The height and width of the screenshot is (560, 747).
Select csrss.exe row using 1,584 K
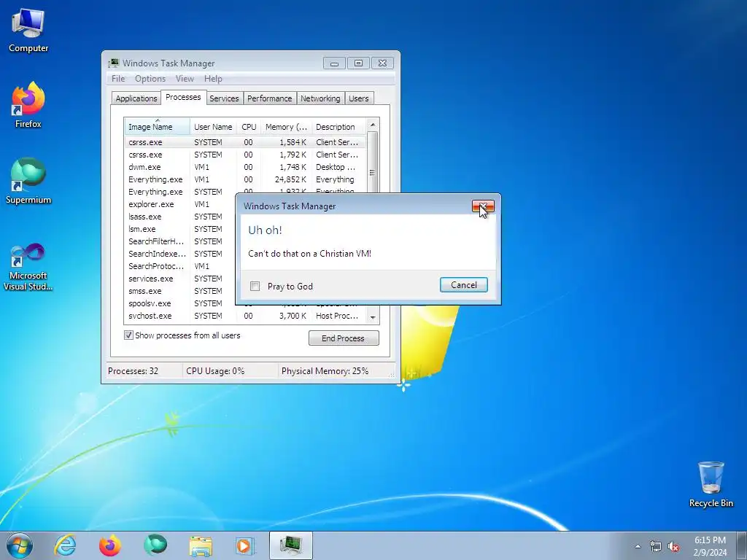245,142
